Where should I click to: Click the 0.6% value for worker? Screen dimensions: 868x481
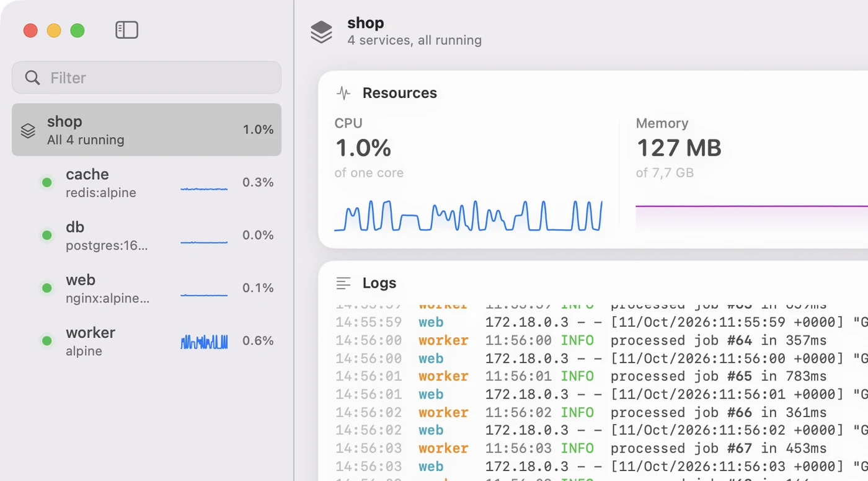[258, 340]
